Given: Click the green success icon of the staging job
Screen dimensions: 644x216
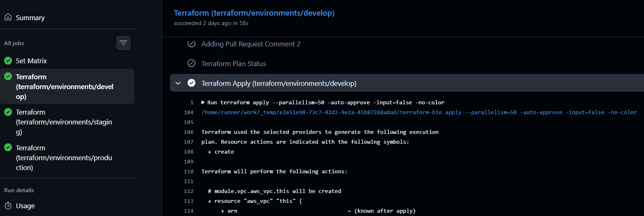Looking at the screenshot, I should pyautogui.click(x=8, y=112).
